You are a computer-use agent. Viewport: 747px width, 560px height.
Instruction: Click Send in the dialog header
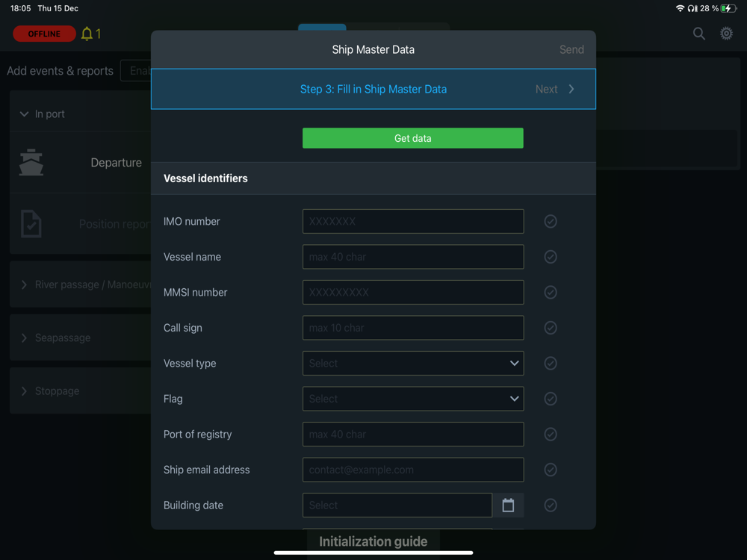pos(571,49)
